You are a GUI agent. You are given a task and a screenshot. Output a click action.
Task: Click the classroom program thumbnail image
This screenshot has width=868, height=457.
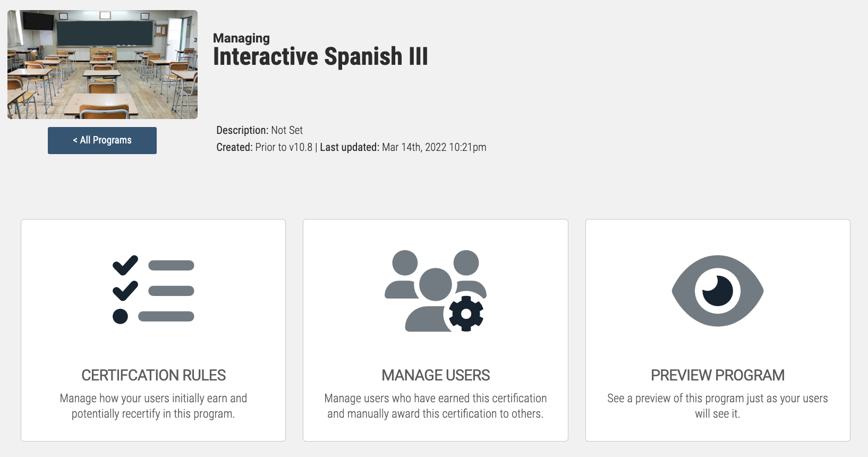103,64
